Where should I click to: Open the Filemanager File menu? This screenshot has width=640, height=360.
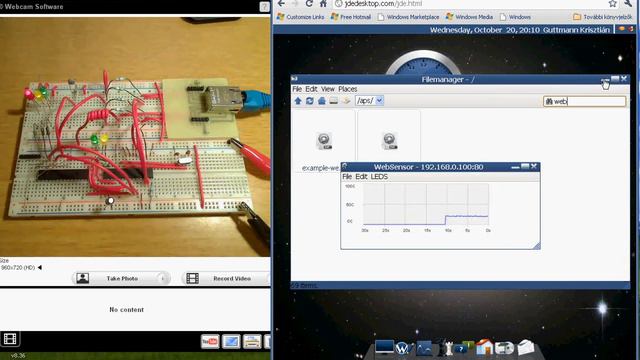click(297, 89)
